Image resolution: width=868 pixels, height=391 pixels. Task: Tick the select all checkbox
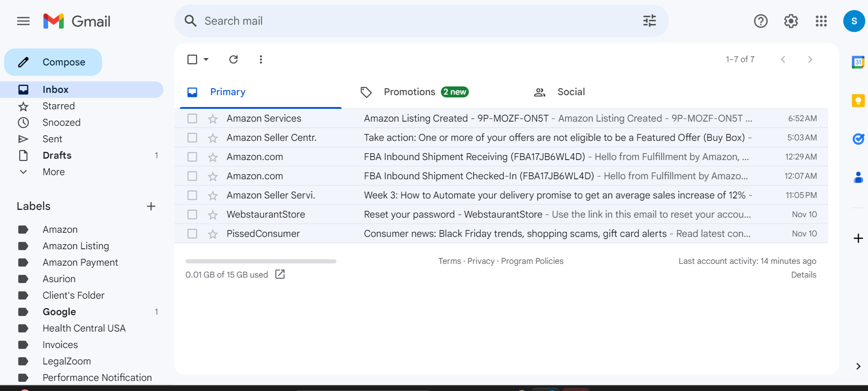click(192, 59)
